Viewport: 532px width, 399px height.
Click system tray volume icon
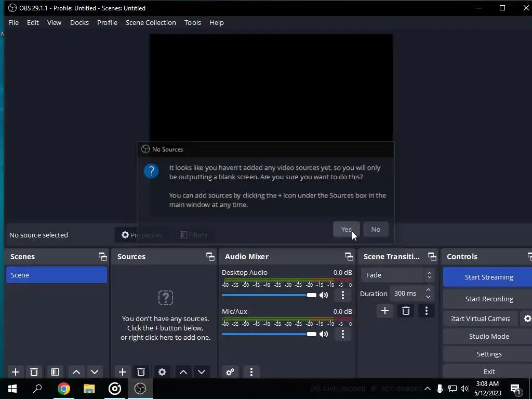pyautogui.click(x=464, y=389)
